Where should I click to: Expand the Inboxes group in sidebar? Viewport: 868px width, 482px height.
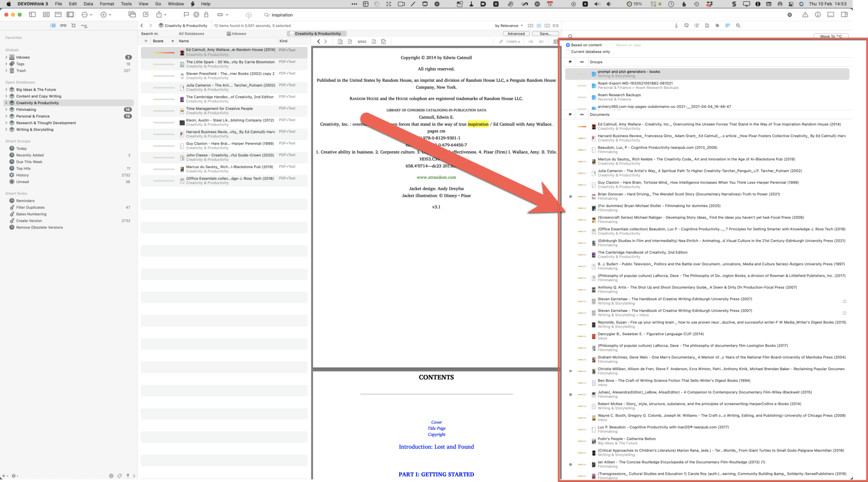[6, 57]
